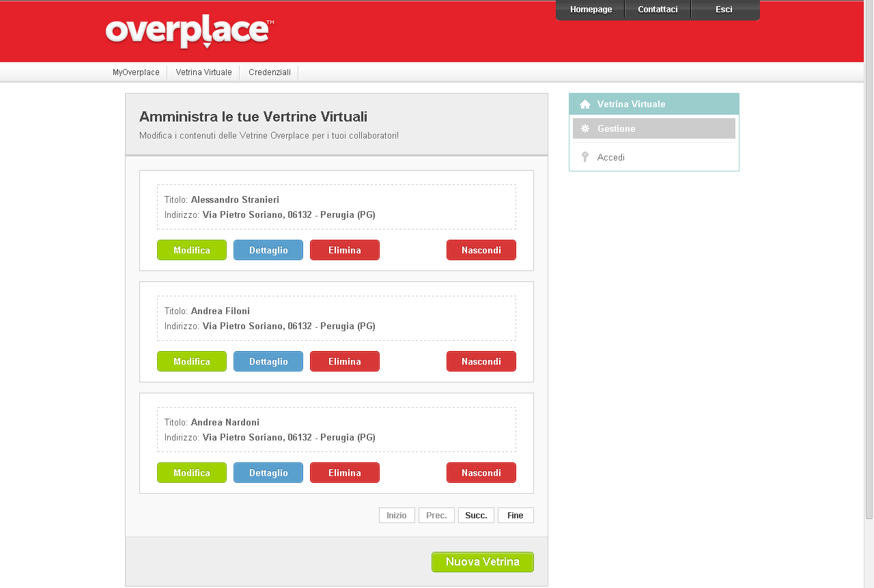
Task: Open the Contattaci top menu item
Action: (x=658, y=10)
